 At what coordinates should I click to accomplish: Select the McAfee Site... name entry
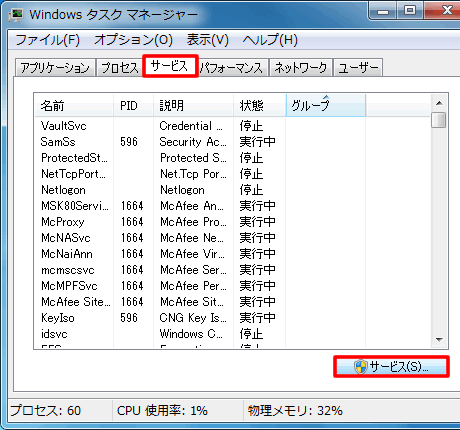[x=76, y=302]
